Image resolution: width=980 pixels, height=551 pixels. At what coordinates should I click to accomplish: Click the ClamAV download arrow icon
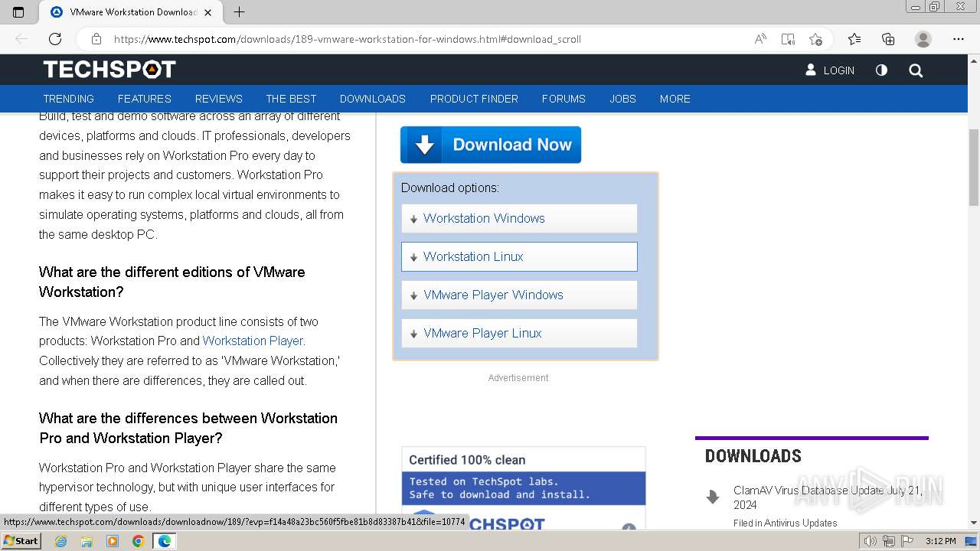[x=713, y=497]
